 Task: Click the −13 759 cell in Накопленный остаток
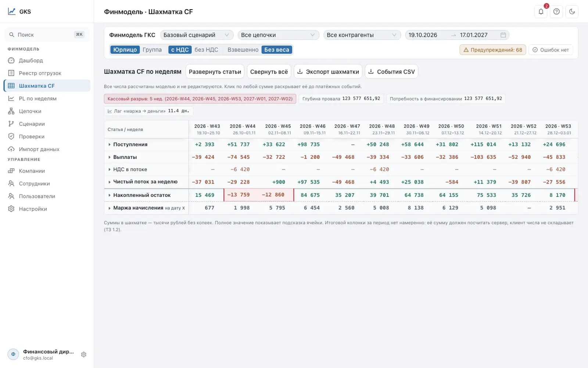pos(241,195)
